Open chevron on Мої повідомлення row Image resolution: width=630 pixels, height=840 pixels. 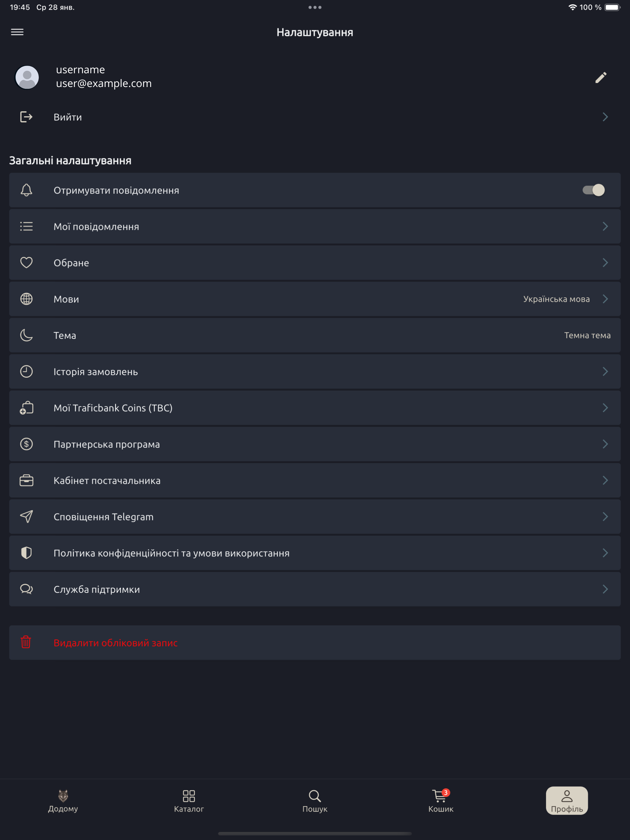point(605,226)
